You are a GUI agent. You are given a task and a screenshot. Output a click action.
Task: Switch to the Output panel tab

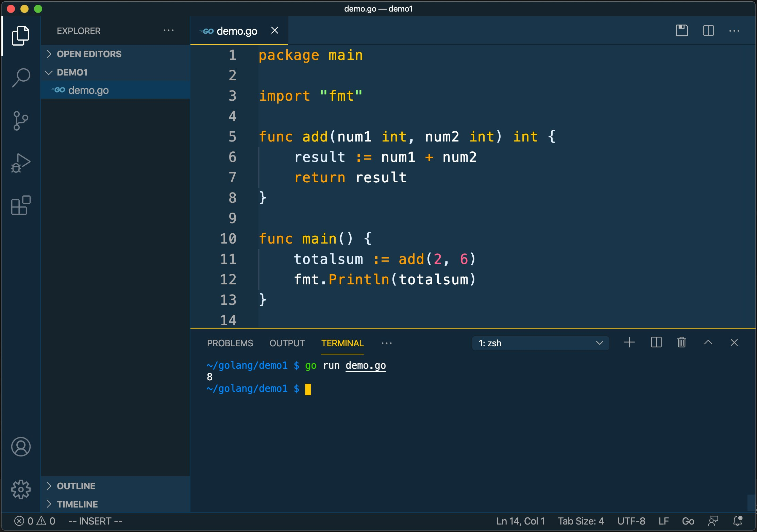(x=287, y=343)
